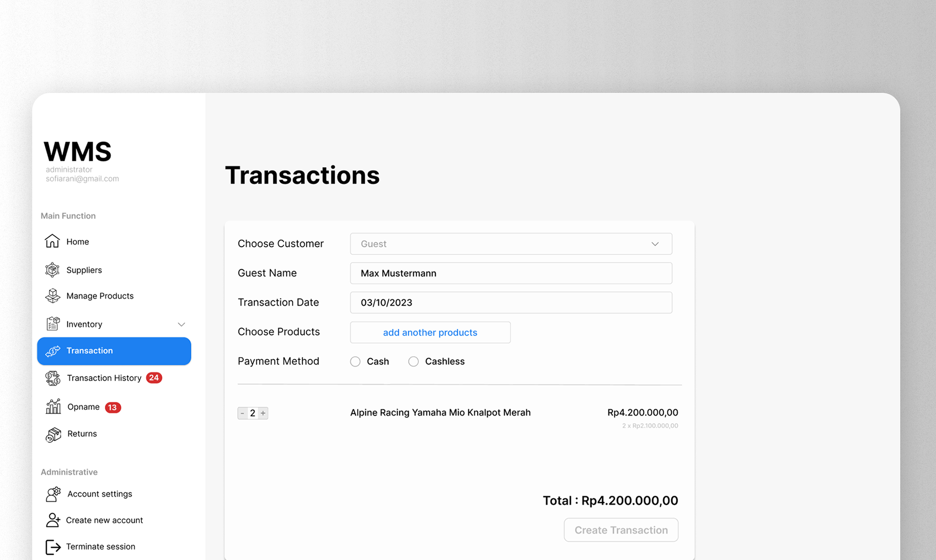Select Cashless payment method
The width and height of the screenshot is (936, 560).
tap(413, 362)
